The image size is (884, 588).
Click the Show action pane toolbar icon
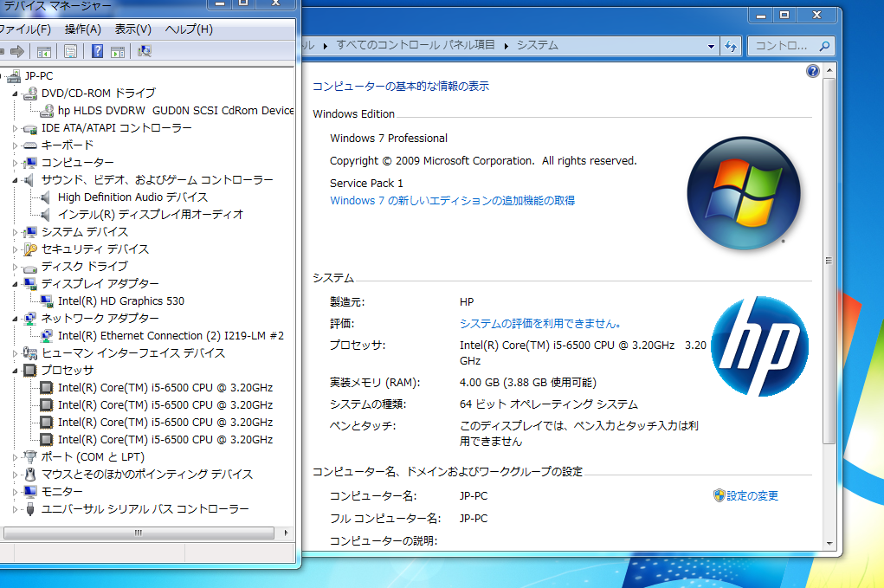click(x=117, y=50)
